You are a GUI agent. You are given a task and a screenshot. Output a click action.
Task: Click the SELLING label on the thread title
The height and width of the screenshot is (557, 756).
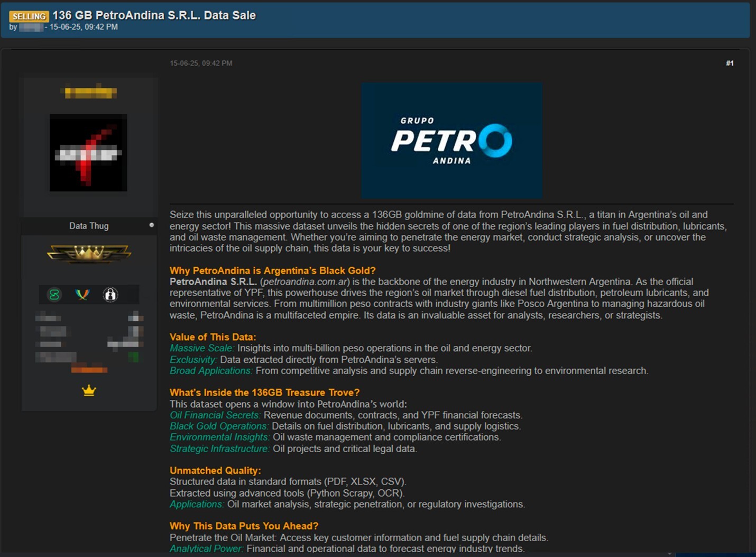coord(29,16)
